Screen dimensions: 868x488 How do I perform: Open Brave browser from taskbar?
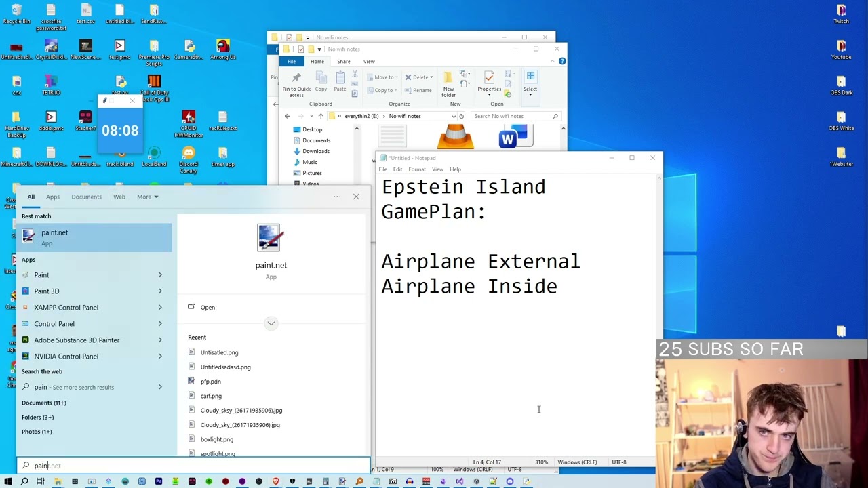click(275, 481)
